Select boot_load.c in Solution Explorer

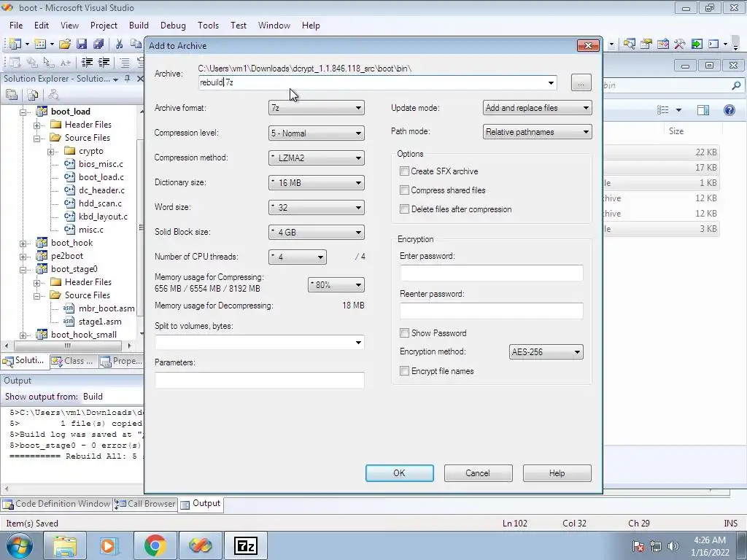(101, 177)
